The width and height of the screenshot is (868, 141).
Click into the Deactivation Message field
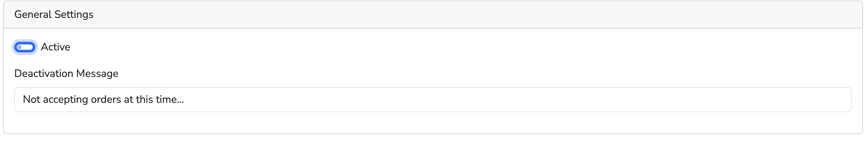pyautogui.click(x=433, y=100)
